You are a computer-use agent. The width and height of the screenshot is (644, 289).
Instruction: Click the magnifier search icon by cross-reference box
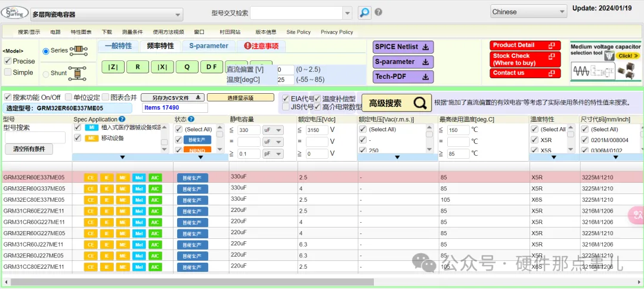364,13
